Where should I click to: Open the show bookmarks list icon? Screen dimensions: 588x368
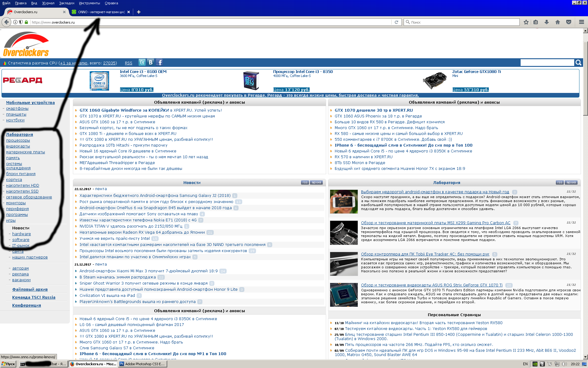coord(536,22)
